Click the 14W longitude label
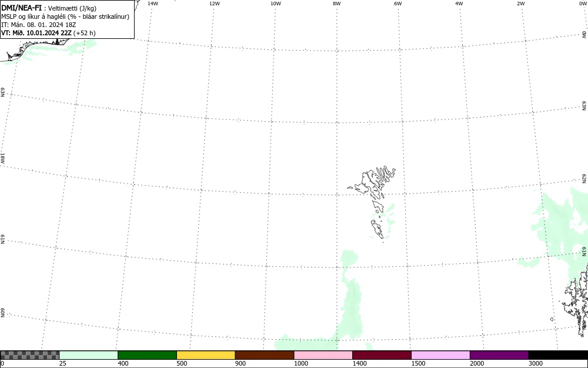 tap(153, 4)
